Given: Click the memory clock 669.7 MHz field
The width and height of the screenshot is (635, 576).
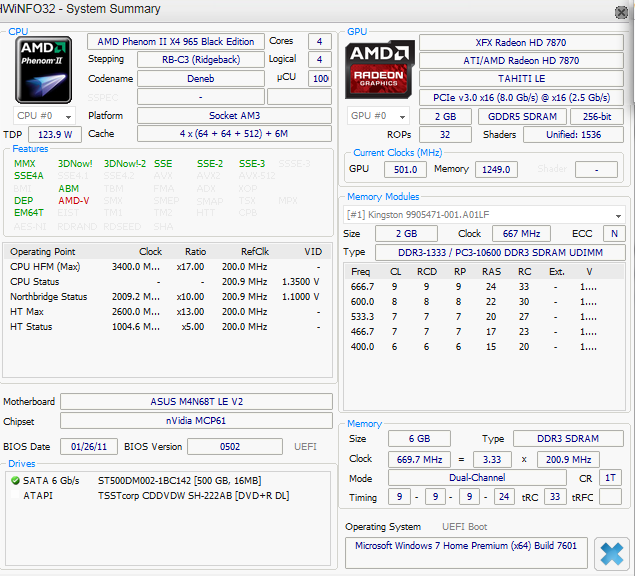Looking at the screenshot, I should (419, 460).
